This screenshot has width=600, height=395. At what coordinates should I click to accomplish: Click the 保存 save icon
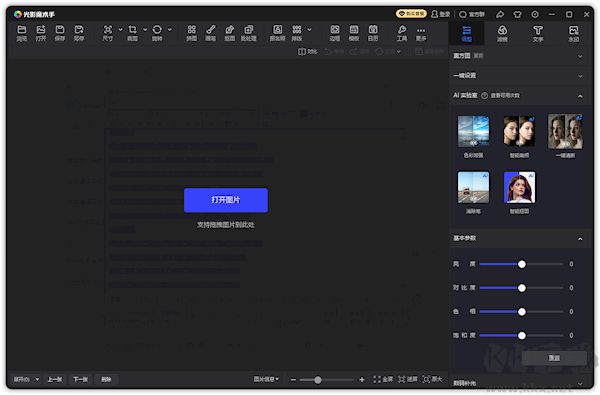(x=60, y=33)
